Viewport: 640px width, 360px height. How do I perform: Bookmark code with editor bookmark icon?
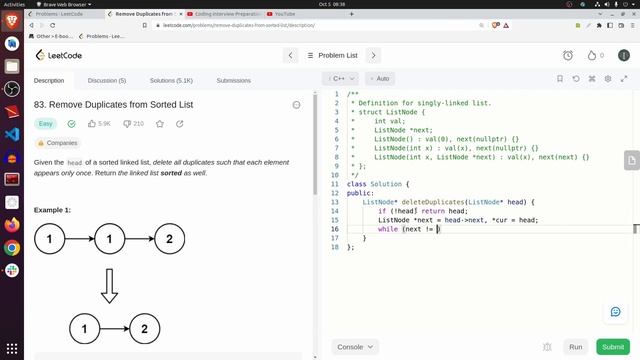tap(560, 78)
